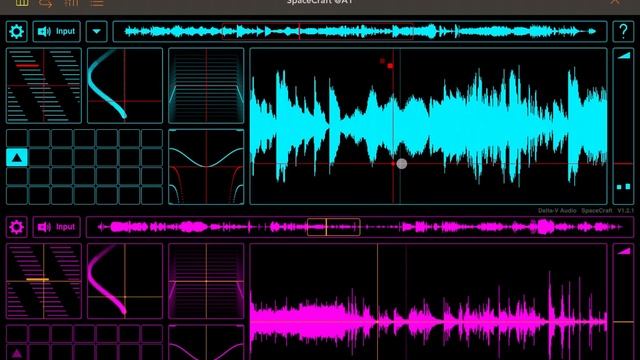Click the large magenta waveform display
Image resolution: width=640 pixels, height=360 pixels.
click(428, 302)
